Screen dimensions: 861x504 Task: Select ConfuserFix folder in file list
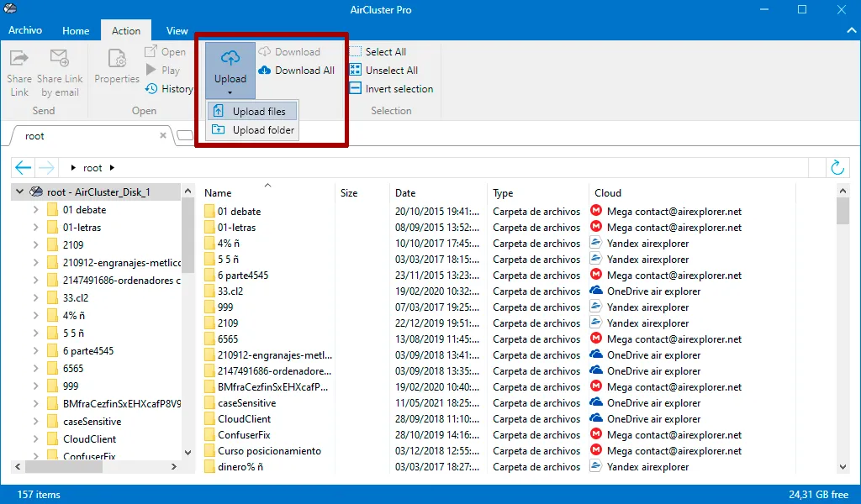(244, 435)
